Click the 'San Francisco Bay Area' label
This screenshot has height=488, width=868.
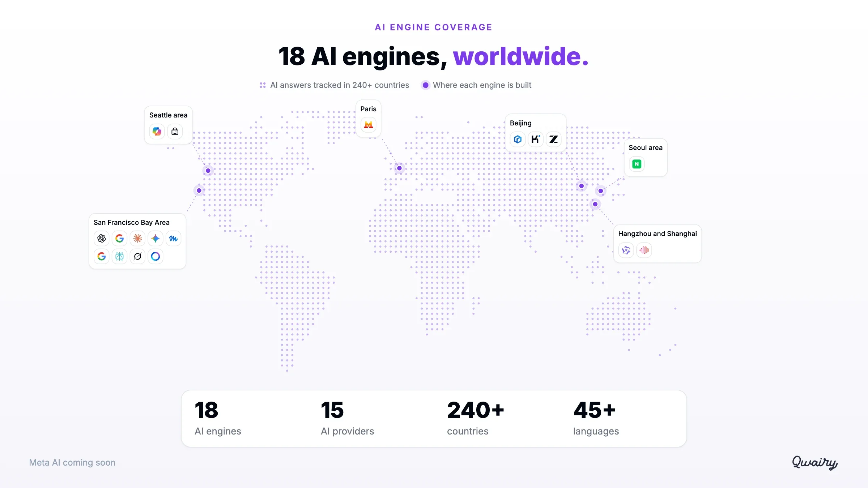point(132,223)
